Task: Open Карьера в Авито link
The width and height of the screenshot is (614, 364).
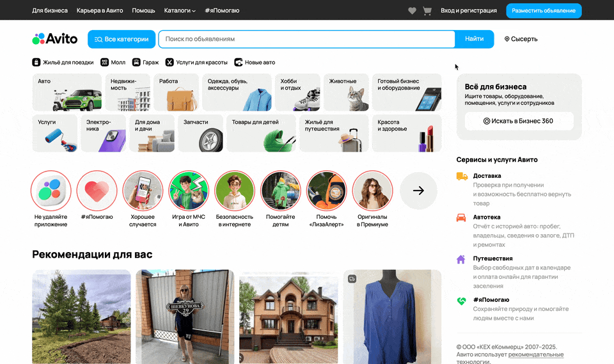Action: (100, 11)
